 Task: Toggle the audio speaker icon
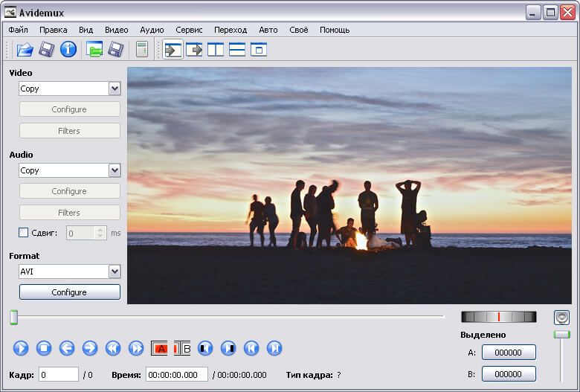(x=561, y=318)
